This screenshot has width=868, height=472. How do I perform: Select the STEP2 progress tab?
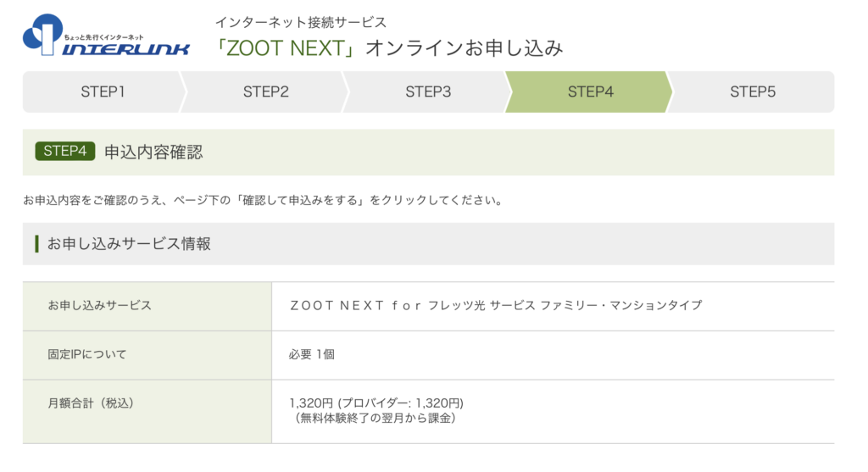point(265,92)
